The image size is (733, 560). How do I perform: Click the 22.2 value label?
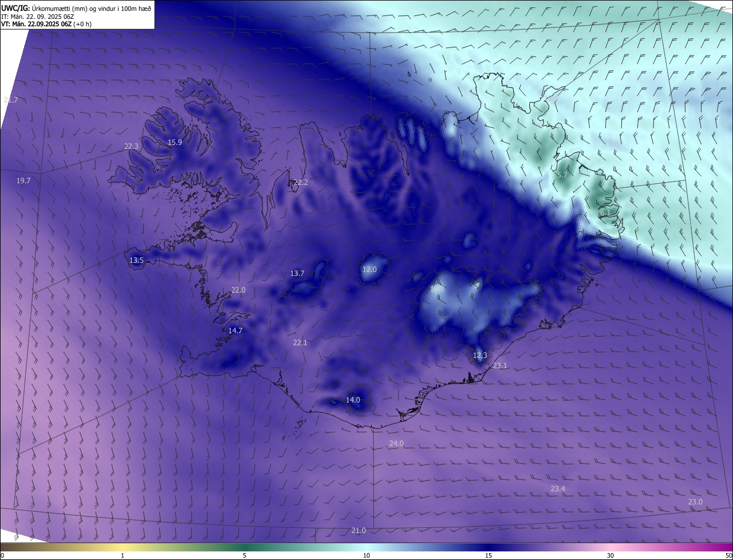pyautogui.click(x=301, y=182)
